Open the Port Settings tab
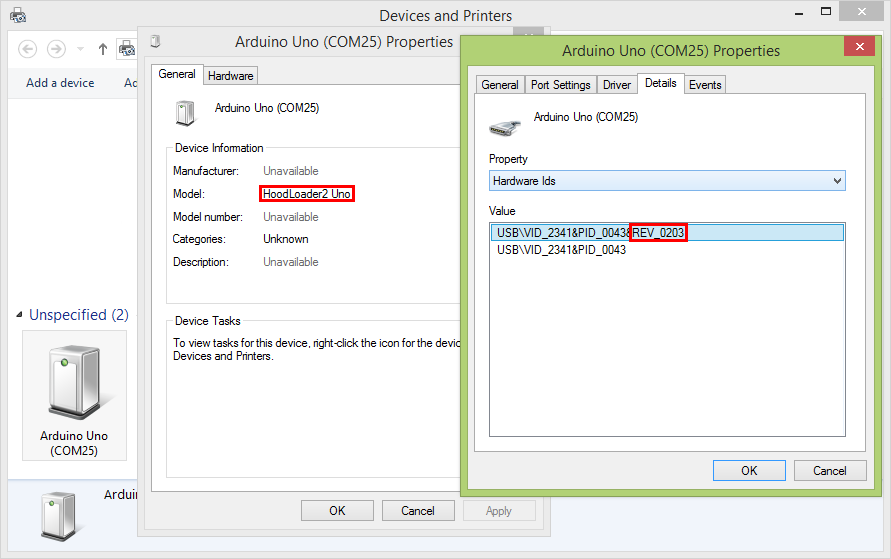This screenshot has width=891, height=559. [x=561, y=85]
